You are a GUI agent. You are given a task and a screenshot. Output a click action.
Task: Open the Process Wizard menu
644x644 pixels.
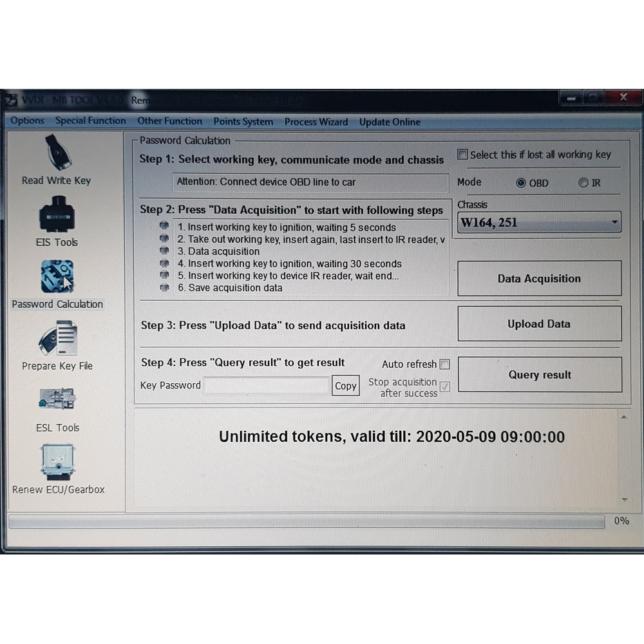(316, 122)
